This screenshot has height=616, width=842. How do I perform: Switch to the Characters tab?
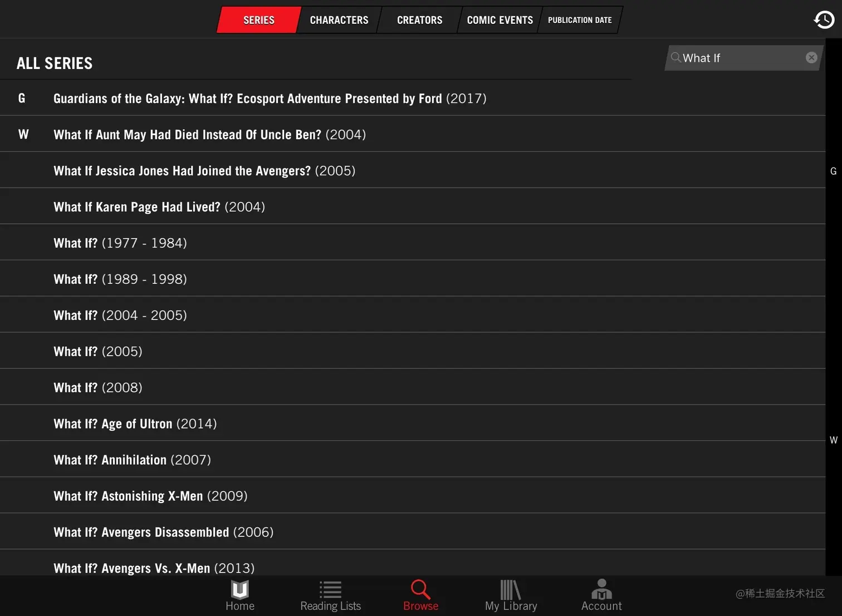point(339,20)
